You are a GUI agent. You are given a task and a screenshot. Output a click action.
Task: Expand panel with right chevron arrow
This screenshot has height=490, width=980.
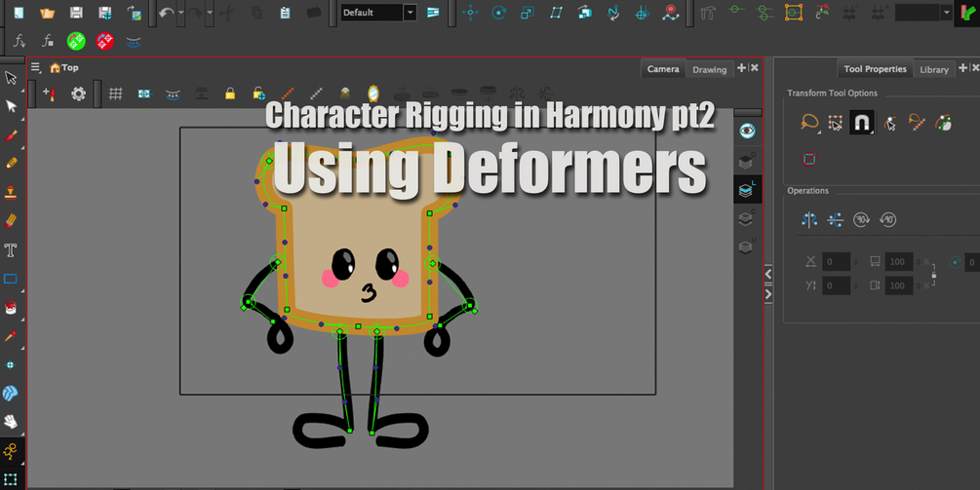point(768,294)
